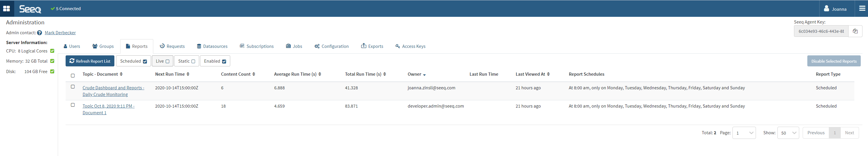Image resolution: width=868 pixels, height=156 pixels.
Task: Click the Joanna user profile icon
Action: pos(826,9)
